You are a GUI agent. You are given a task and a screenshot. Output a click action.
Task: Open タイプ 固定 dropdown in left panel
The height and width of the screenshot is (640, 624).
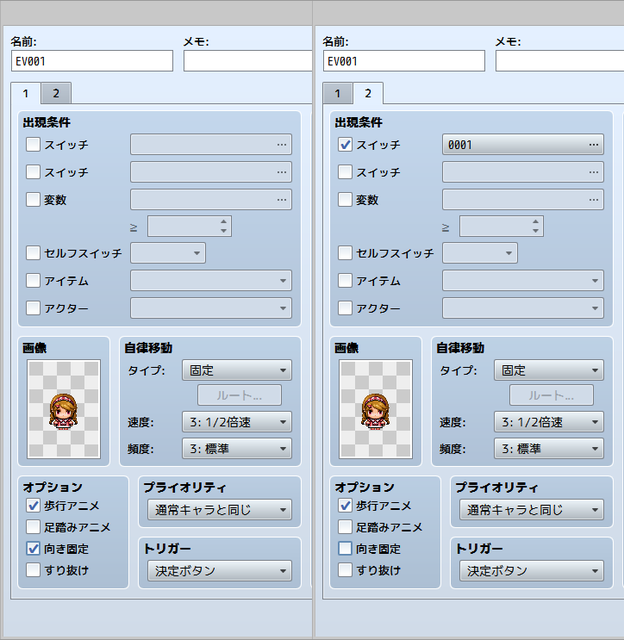[x=237, y=370]
